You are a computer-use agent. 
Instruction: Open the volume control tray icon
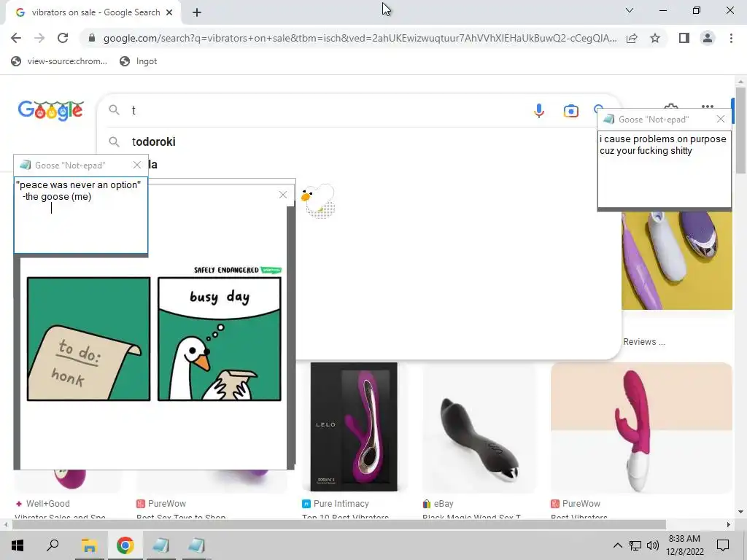point(653,545)
